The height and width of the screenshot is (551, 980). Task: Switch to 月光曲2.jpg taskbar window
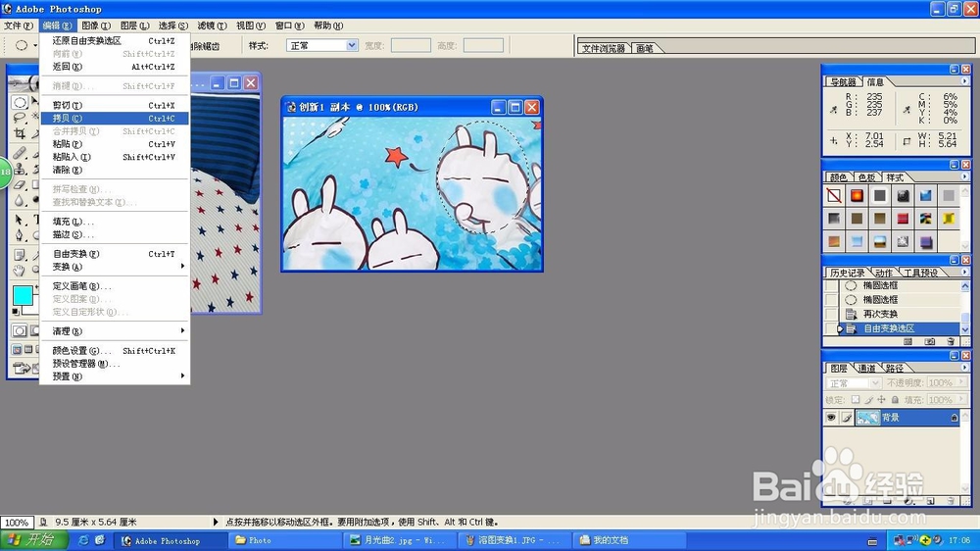click(x=399, y=540)
